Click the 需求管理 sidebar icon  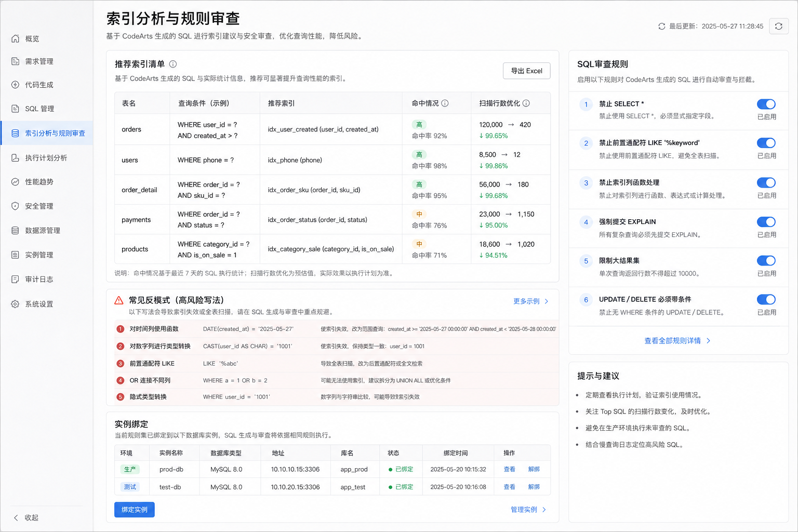(16, 61)
